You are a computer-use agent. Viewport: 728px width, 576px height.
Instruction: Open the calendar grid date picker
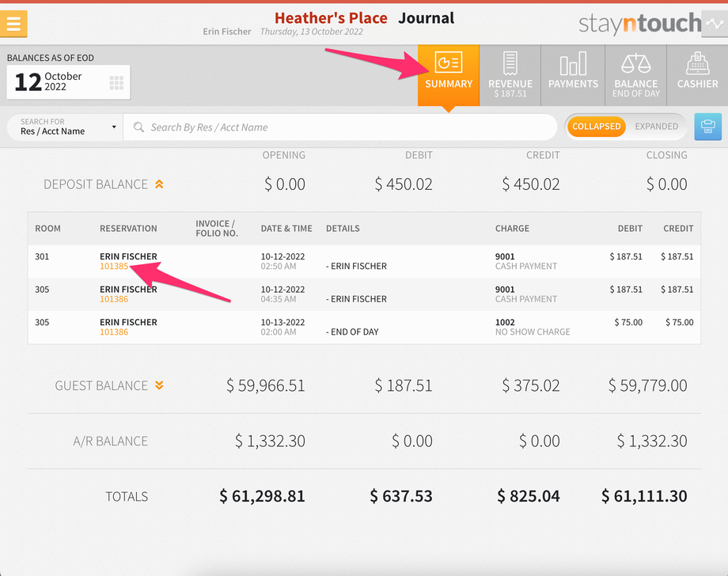point(116,82)
